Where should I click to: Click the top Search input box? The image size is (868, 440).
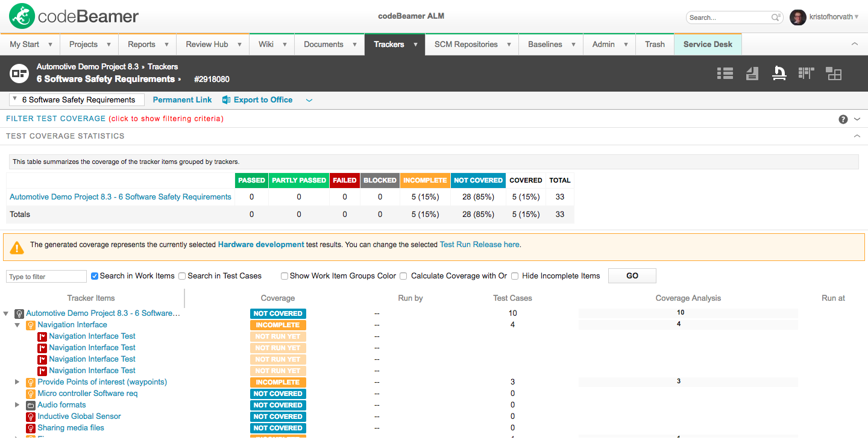[x=734, y=17]
